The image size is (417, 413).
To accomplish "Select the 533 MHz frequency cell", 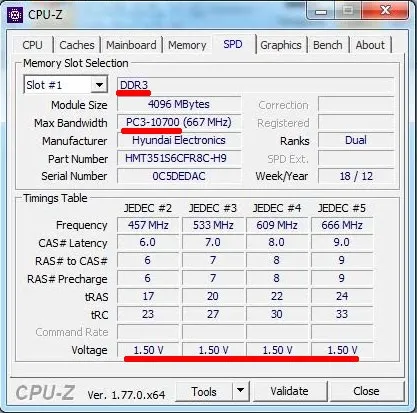I will (x=213, y=225).
